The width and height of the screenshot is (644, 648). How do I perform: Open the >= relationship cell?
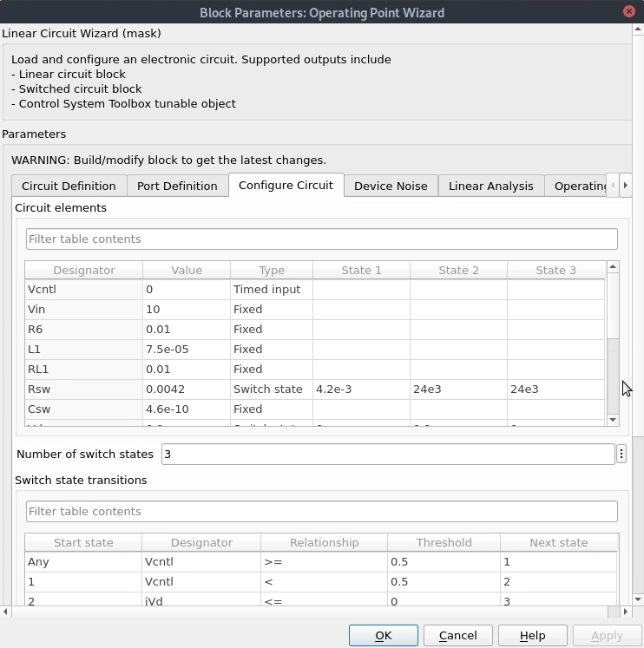click(x=324, y=562)
